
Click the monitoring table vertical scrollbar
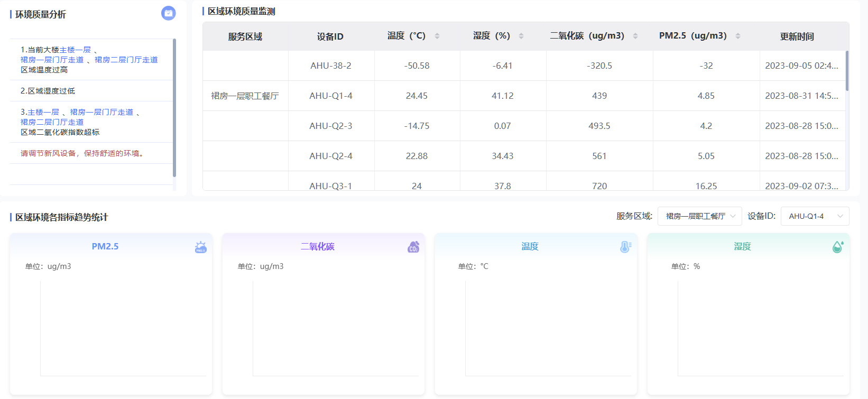click(847, 71)
